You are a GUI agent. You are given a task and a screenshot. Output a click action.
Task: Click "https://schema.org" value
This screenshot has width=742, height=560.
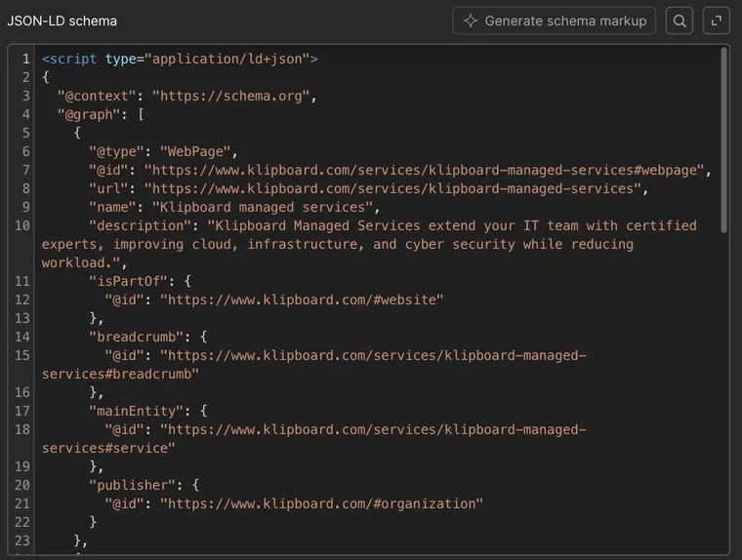(231, 96)
